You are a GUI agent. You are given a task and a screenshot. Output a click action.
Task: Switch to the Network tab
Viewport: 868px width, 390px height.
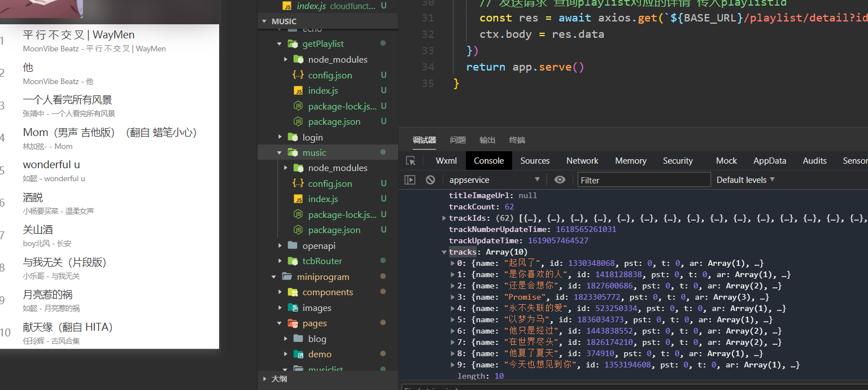[582, 161]
